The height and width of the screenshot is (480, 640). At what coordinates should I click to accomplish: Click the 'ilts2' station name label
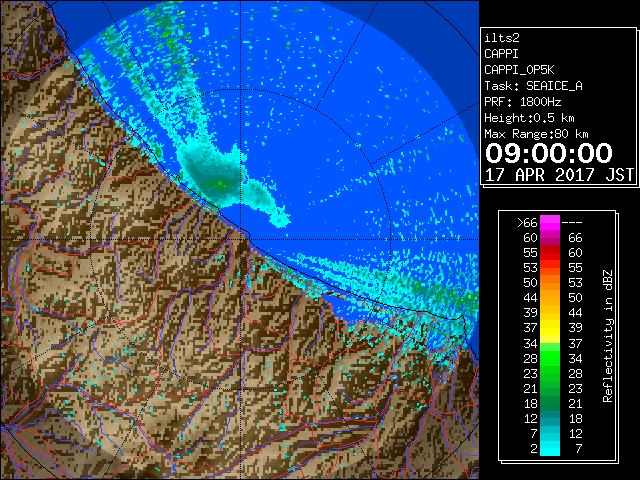coord(502,38)
